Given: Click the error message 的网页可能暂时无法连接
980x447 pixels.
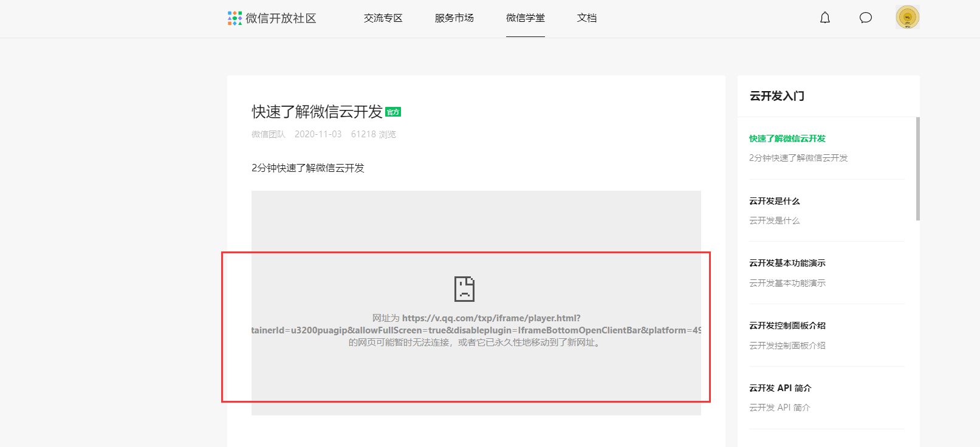Looking at the screenshot, I should click(475, 343).
